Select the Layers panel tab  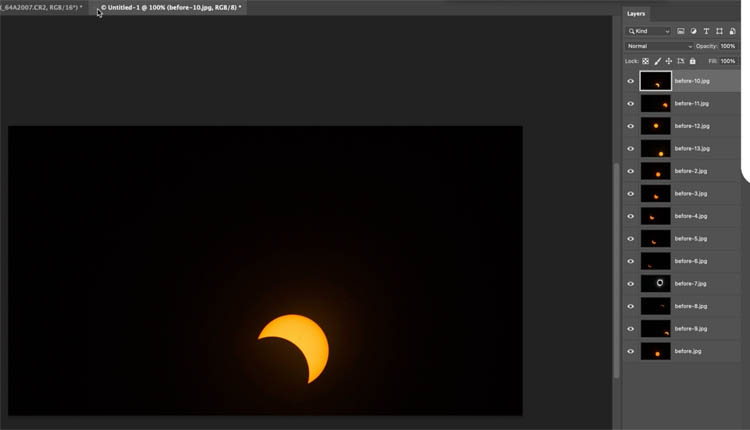pos(636,14)
